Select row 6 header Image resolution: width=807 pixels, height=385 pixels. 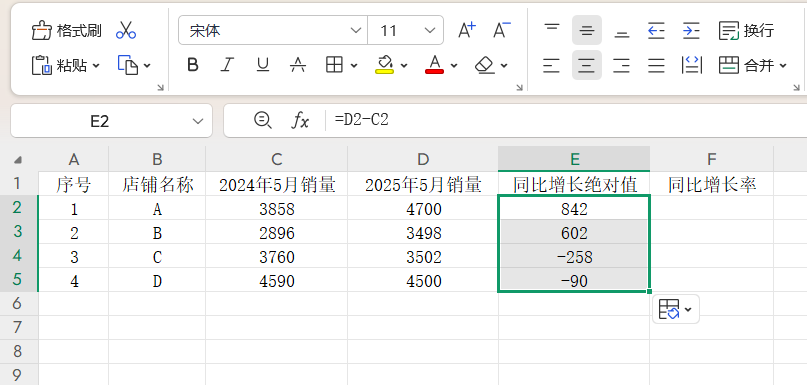[19, 304]
